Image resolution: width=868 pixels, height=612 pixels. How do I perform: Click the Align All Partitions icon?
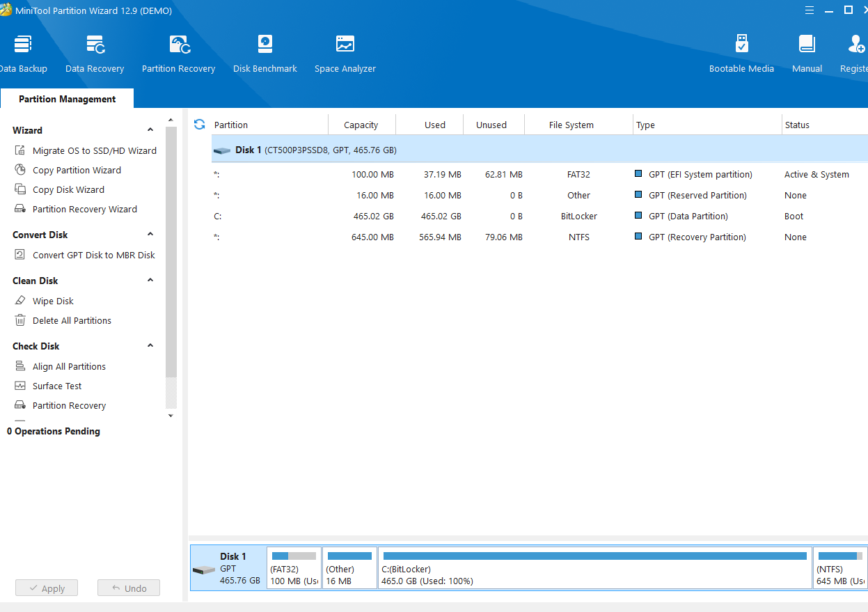(x=20, y=366)
